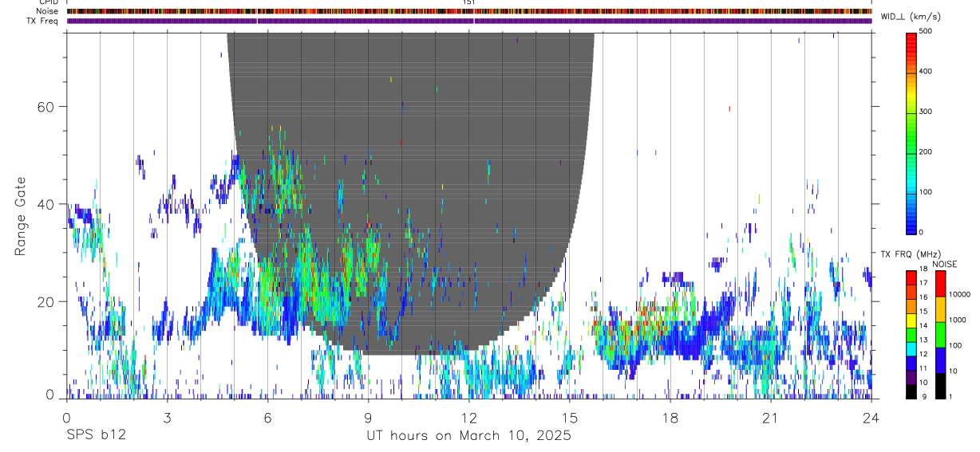Select the green 13-14 MHz frequency swatch

pyautogui.click(x=911, y=334)
